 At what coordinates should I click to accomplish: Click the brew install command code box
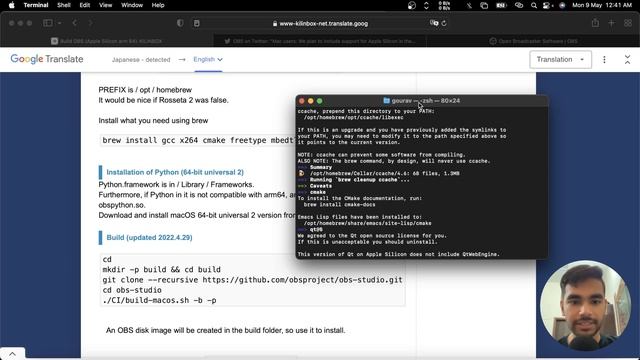coord(198,140)
